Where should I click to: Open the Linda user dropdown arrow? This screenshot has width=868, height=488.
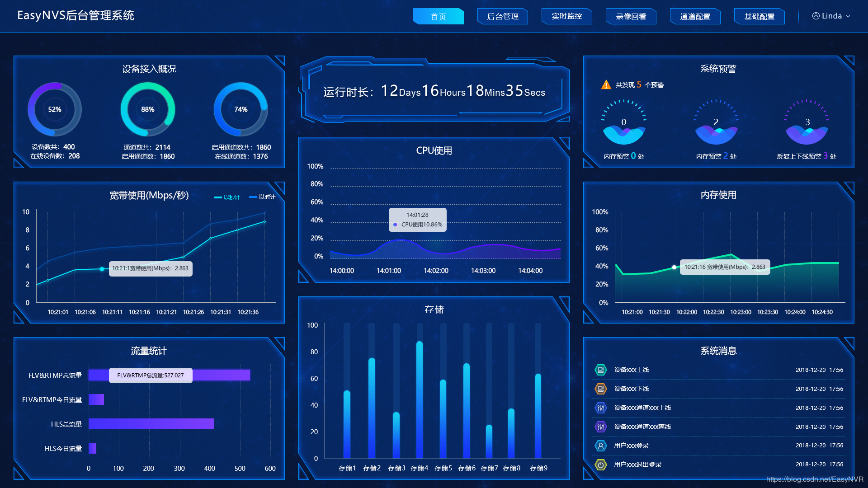tap(848, 16)
